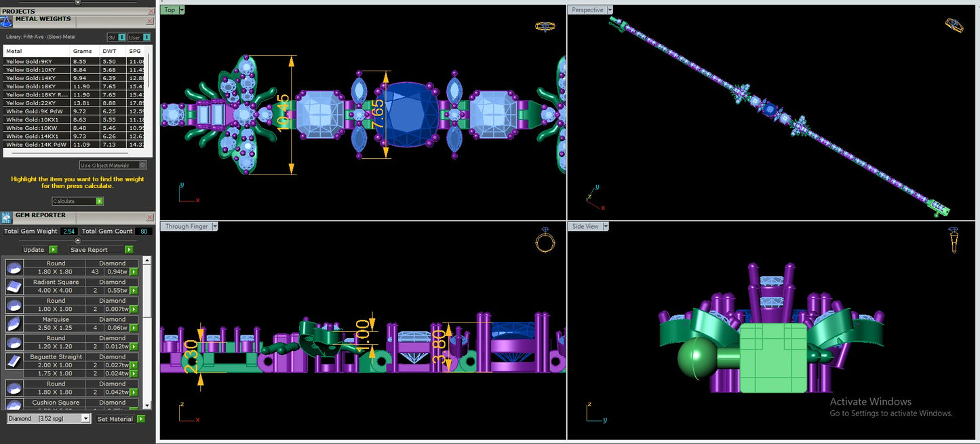Select the Yellow Gold:14KY row
Viewport: 980px width, 444px height.
point(74,78)
